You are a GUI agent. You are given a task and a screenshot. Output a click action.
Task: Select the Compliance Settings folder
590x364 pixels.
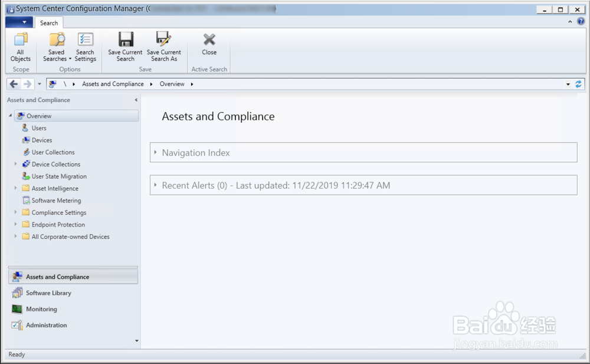[x=58, y=212]
